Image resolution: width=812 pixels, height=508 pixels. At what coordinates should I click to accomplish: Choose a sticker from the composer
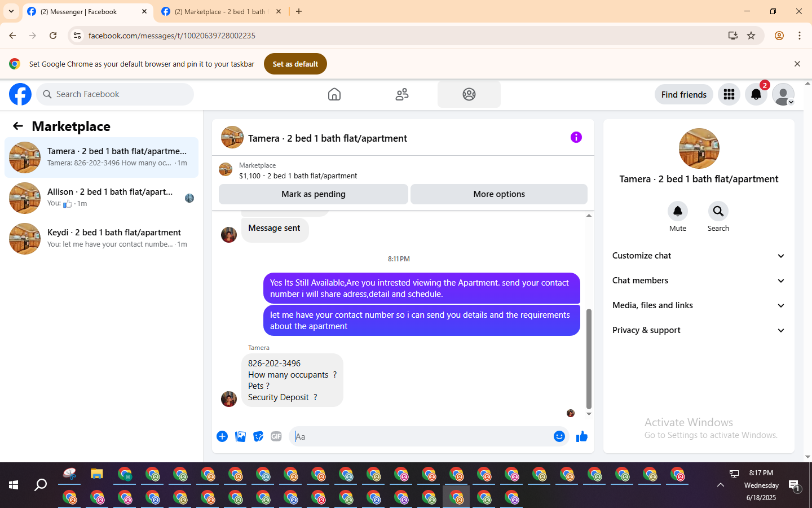[x=258, y=436]
